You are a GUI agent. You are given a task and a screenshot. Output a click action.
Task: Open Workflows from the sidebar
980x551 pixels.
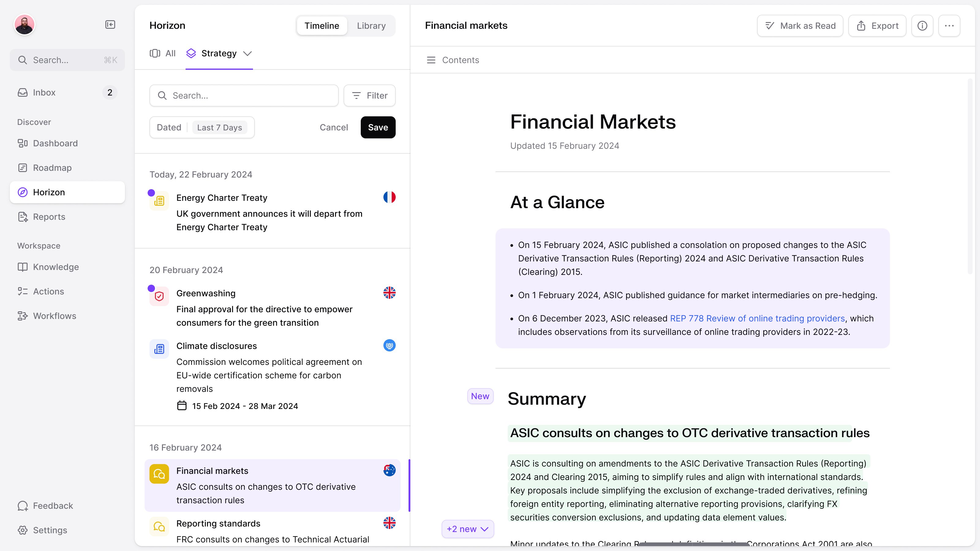tap(54, 316)
